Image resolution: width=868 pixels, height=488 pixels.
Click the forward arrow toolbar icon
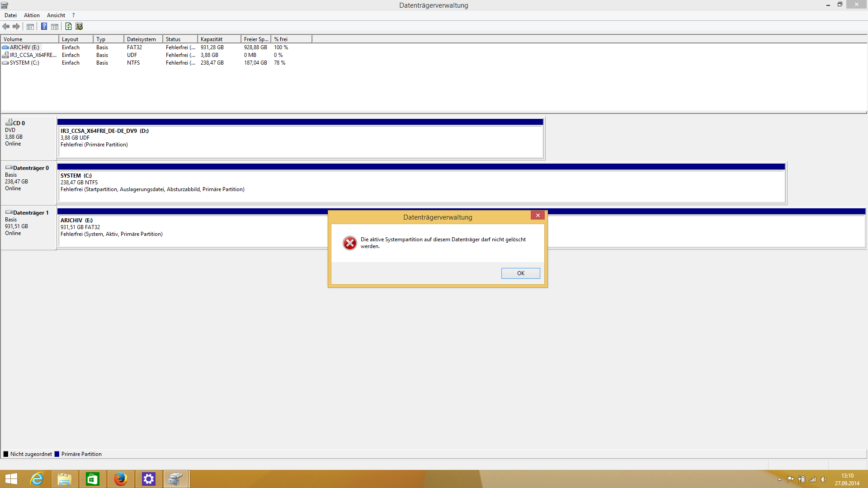(x=16, y=26)
